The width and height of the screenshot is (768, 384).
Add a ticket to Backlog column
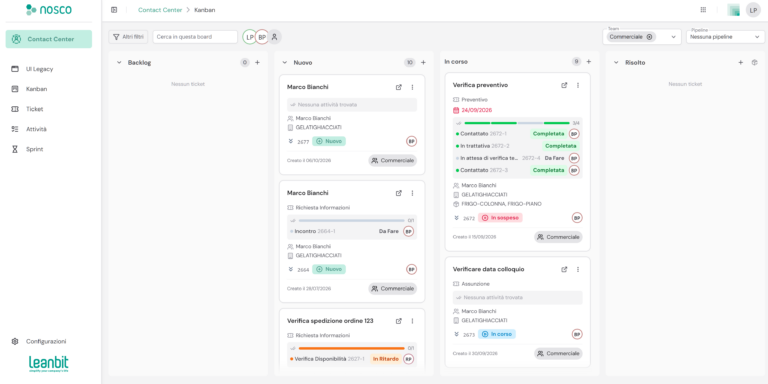[258, 63]
